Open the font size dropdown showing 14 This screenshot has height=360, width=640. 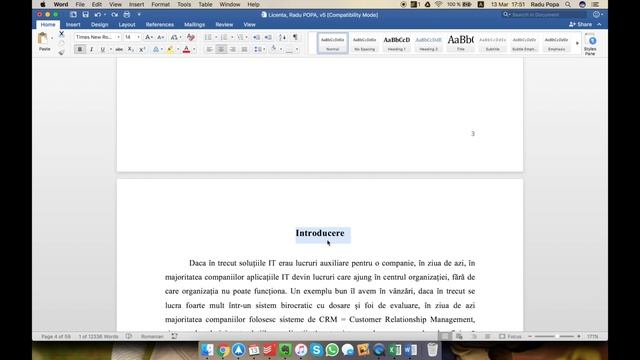point(138,37)
